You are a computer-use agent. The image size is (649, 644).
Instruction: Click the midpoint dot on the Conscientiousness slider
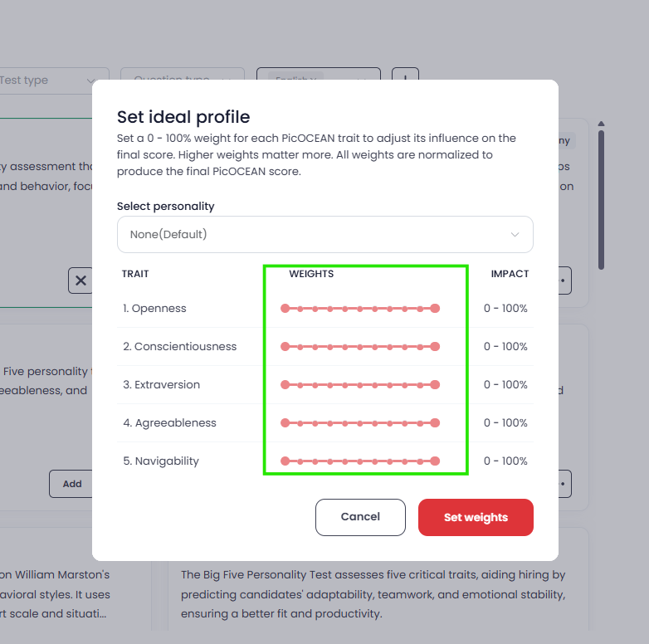pyautogui.click(x=360, y=346)
